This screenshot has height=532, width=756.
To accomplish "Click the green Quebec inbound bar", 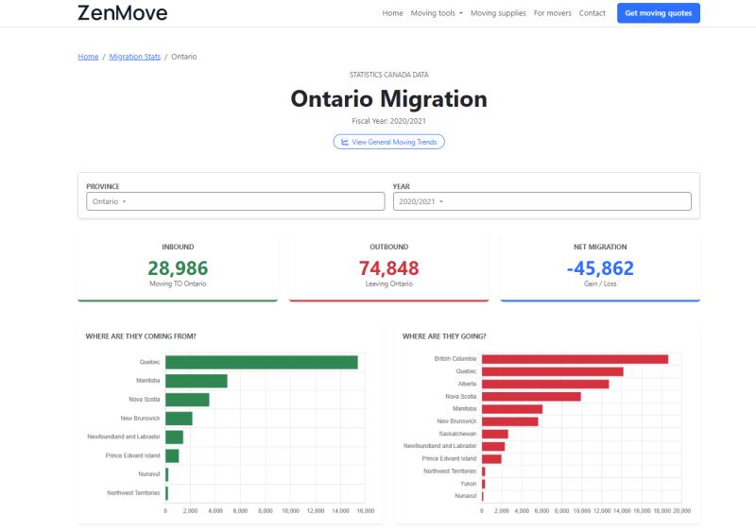I will [261, 362].
